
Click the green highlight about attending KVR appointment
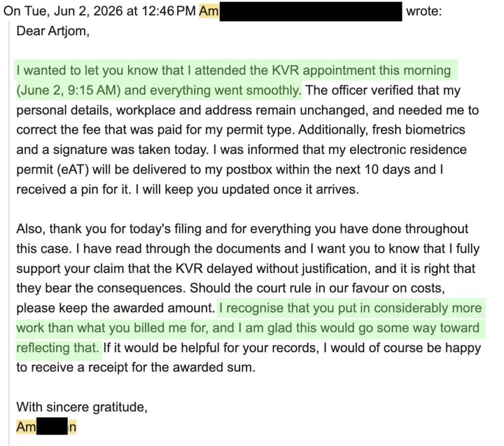(x=237, y=80)
